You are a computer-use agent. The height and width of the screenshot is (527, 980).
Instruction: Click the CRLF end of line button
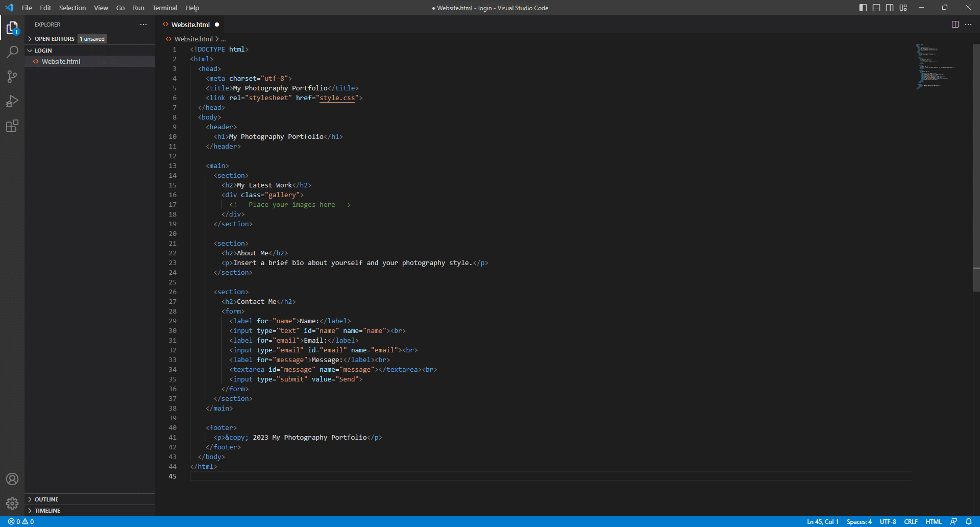(x=911, y=521)
